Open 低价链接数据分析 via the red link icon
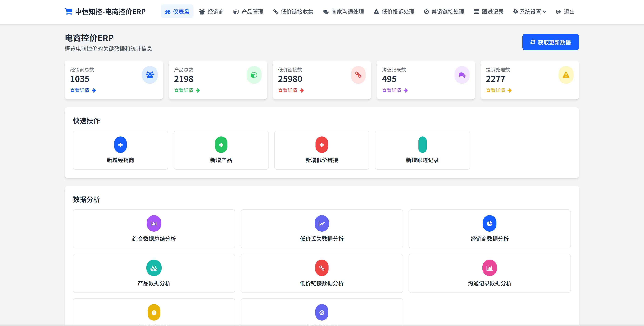Viewport: 644px width, 326px height. (321, 268)
